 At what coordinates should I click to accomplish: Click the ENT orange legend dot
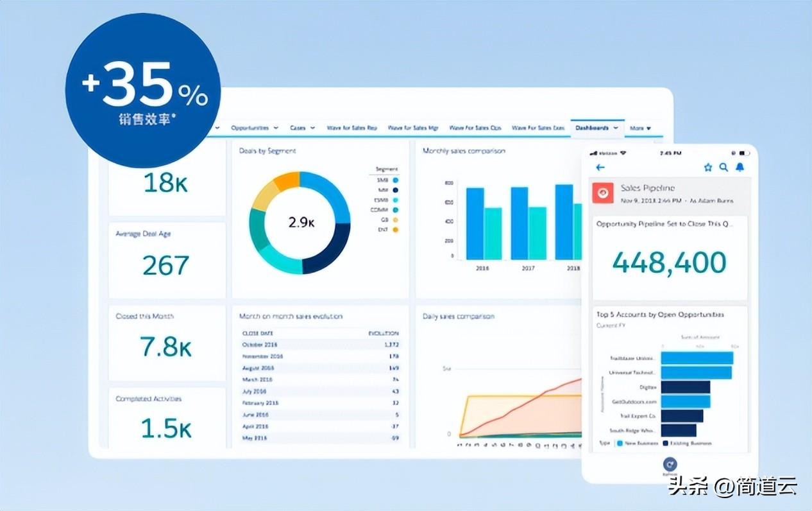[396, 229]
